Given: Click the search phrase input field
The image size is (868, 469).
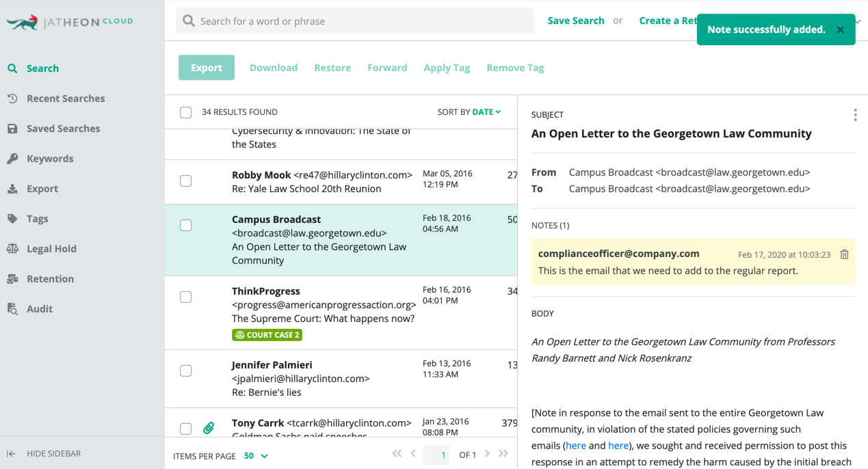Looking at the screenshot, I should point(355,21).
